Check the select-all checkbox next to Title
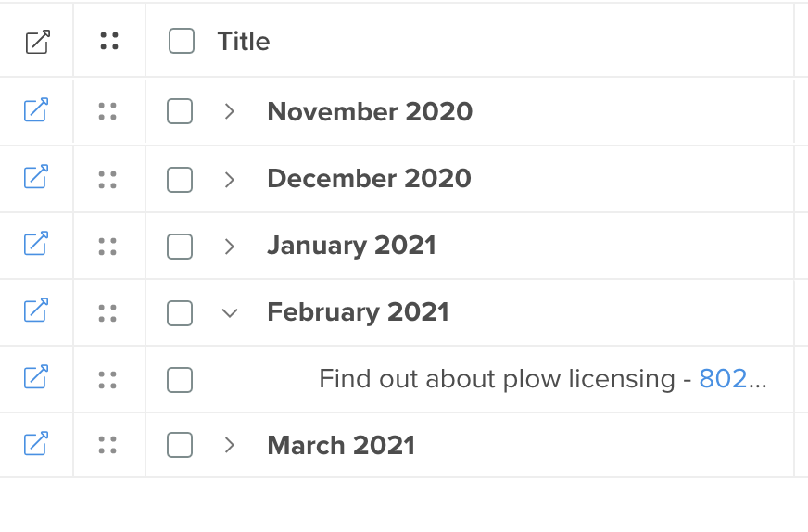The image size is (808, 532). pos(182,41)
